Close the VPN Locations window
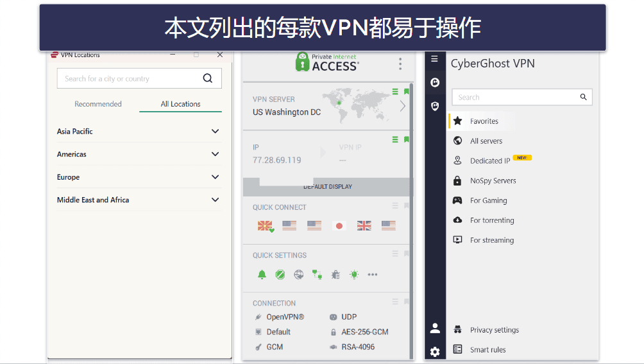Screen dimensions: 644x364 point(220,55)
